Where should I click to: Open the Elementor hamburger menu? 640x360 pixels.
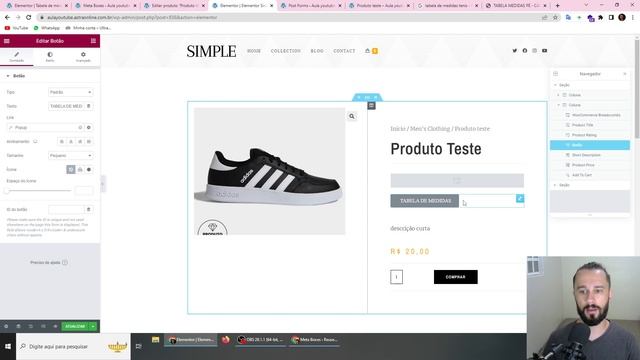pos(7,41)
